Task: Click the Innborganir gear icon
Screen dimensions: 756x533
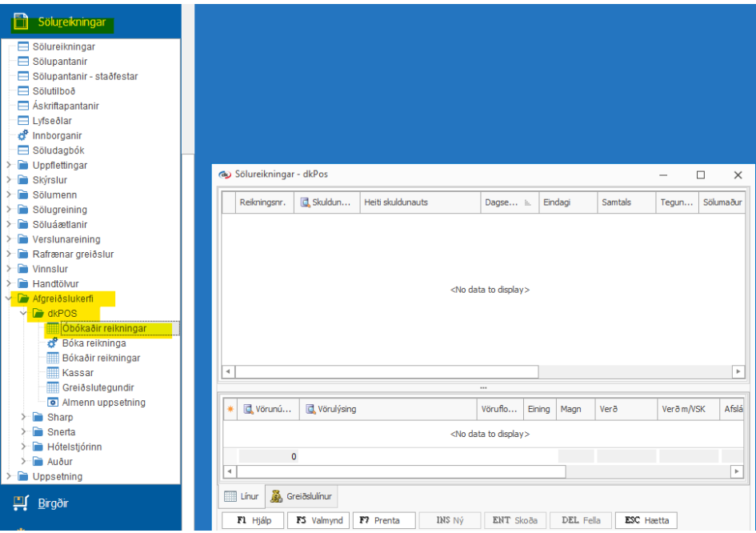Action: coord(23,136)
